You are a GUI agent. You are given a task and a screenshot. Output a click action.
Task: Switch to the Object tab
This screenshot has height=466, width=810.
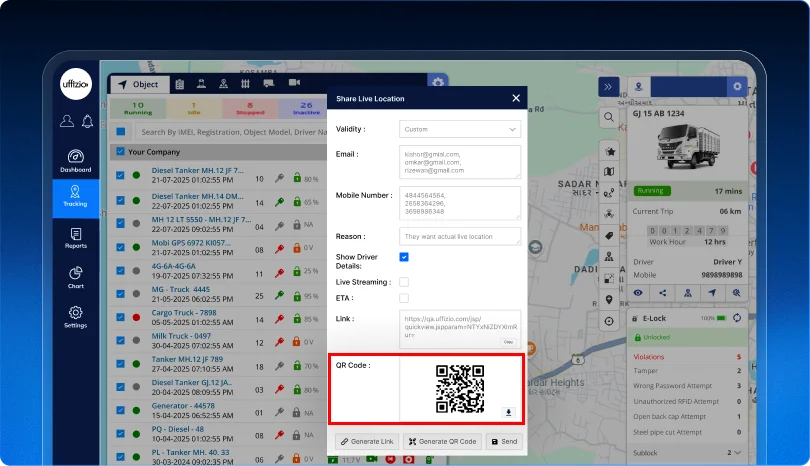pos(138,84)
